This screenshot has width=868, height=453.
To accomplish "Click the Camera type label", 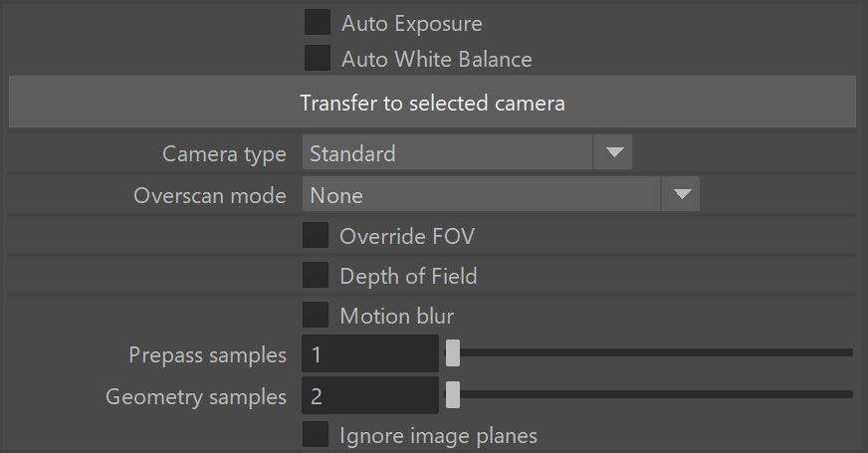I will click(224, 154).
